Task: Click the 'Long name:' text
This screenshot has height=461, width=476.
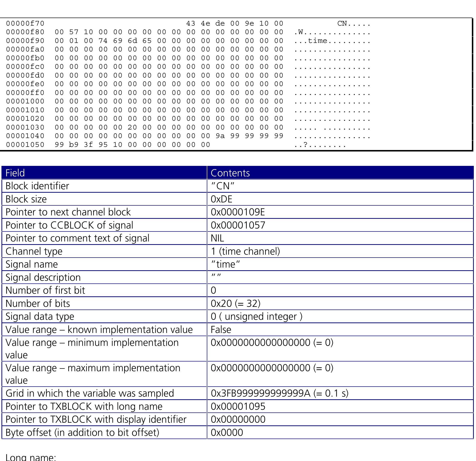Action: 31,457
